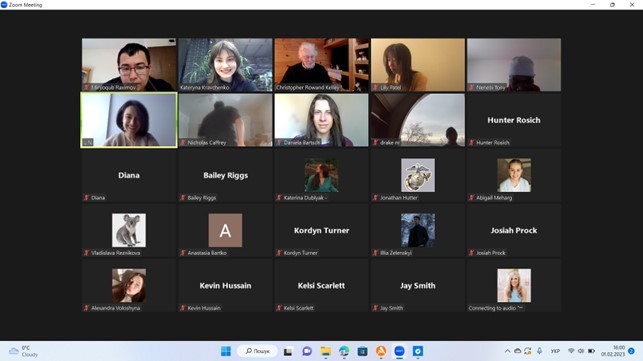Image resolution: width=643 pixels, height=361 pixels.
Task: Open the УКР language switcher
Action: tap(555, 351)
